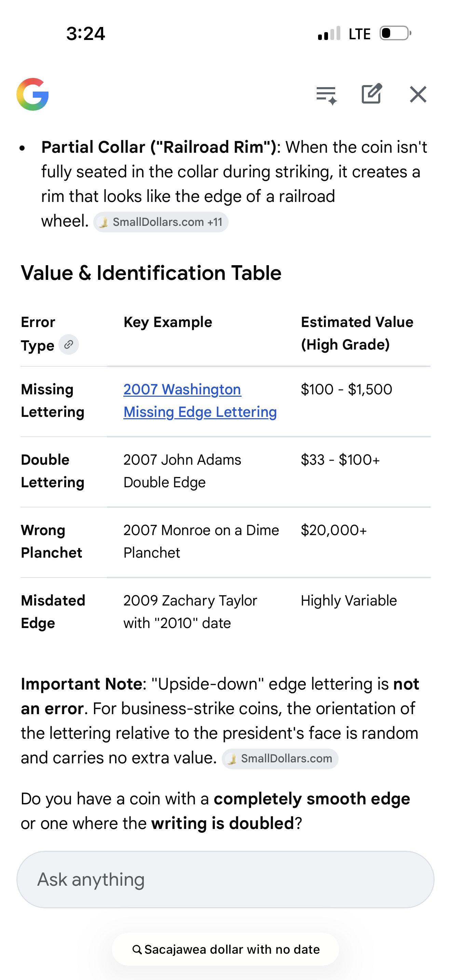This screenshot has height=980, width=451.
Task: Select the Misdated Edge row label
Action: [x=53, y=612]
